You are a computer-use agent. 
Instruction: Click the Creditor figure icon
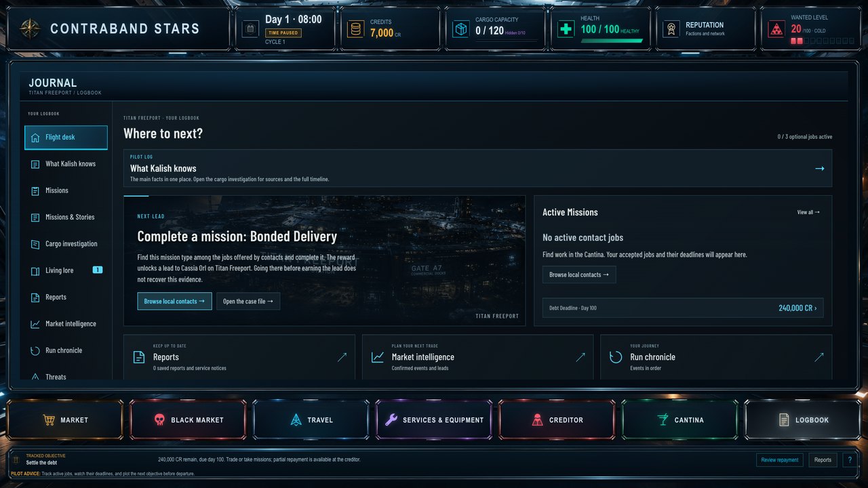coord(537,420)
